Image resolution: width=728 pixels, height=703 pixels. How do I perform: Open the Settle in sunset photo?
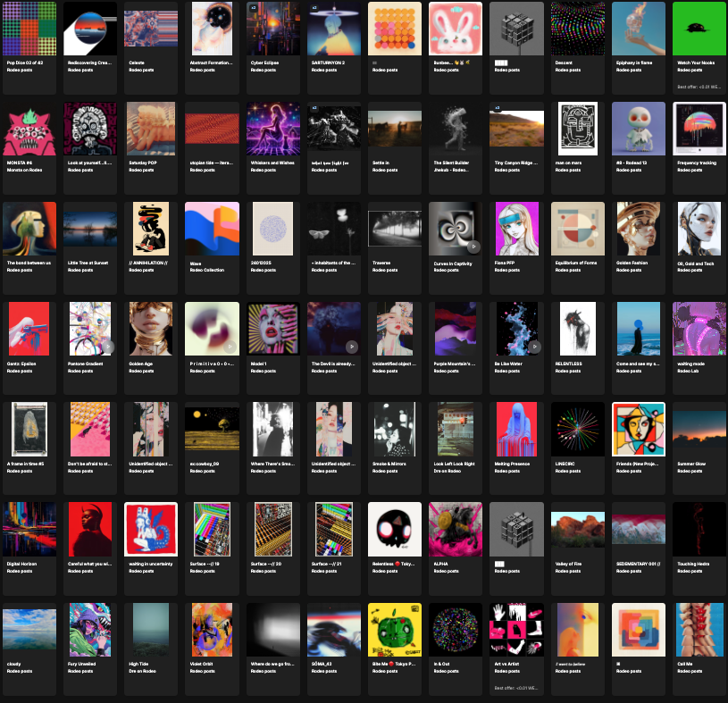click(x=395, y=129)
